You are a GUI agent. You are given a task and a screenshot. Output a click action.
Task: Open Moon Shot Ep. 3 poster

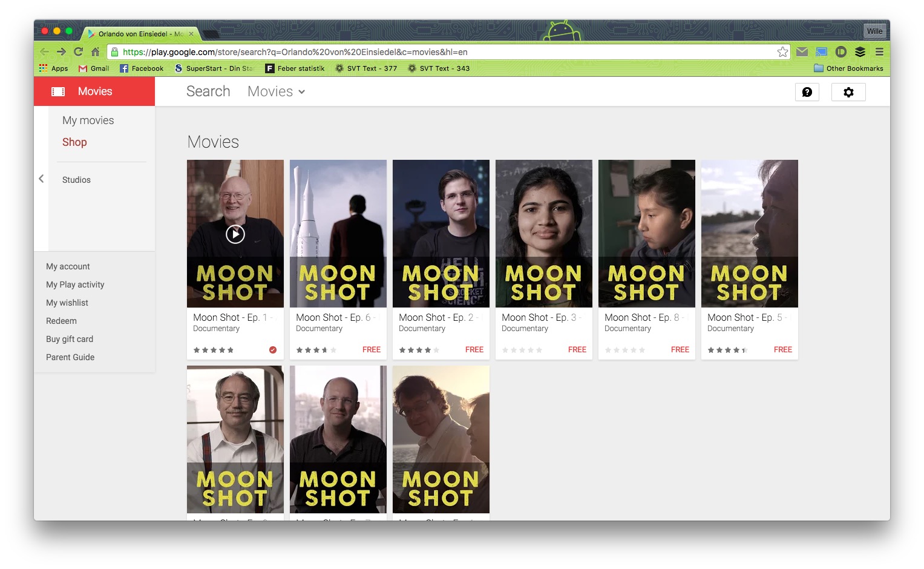click(544, 234)
